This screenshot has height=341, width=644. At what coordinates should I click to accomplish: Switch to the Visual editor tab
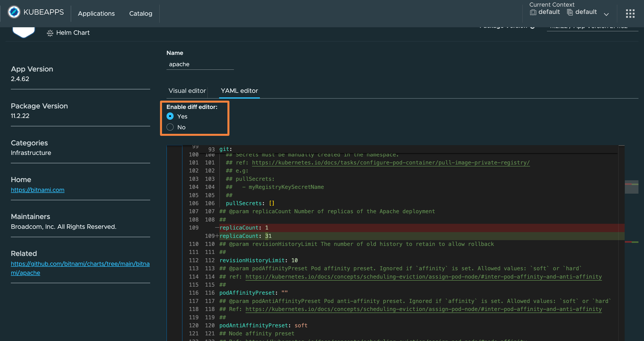pyautogui.click(x=187, y=91)
